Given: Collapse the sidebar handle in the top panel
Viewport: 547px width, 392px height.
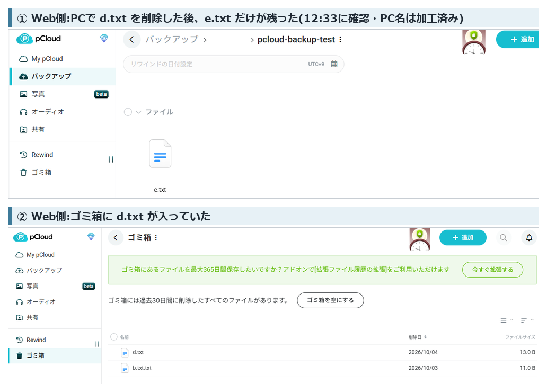Looking at the screenshot, I should point(111,159).
